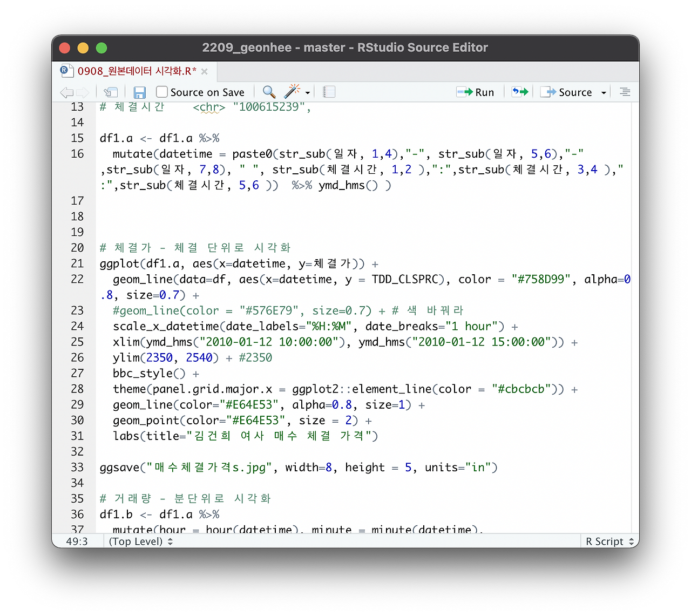691x616 pixels.
Task: Open Source options dropdown arrow
Action: 604,93
